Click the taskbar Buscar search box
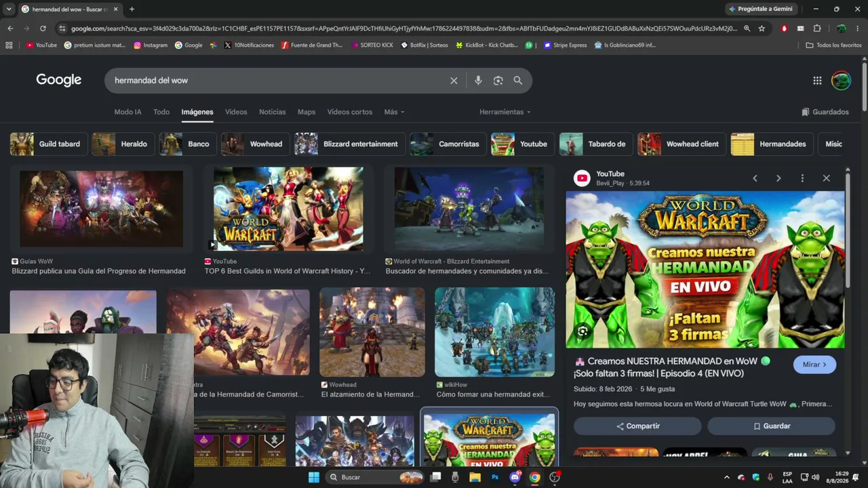 [x=375, y=477]
